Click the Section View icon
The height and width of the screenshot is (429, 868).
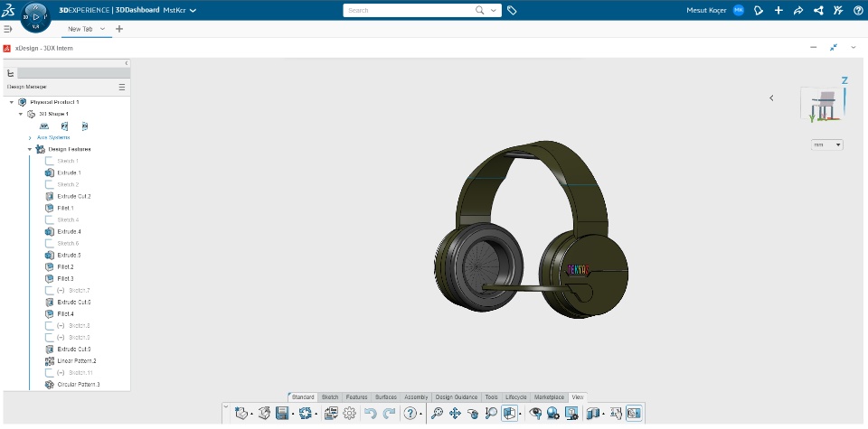592,413
